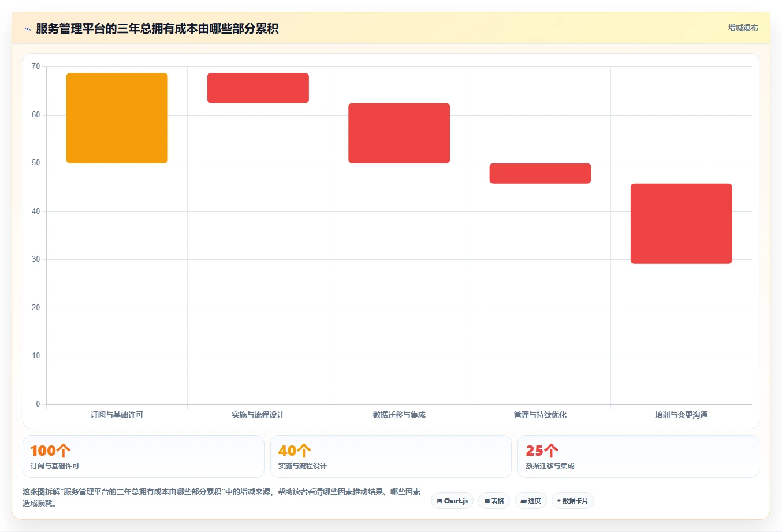Click the x-axis label 管理与持续优化
The height and width of the screenshot is (532, 782).
(x=540, y=415)
